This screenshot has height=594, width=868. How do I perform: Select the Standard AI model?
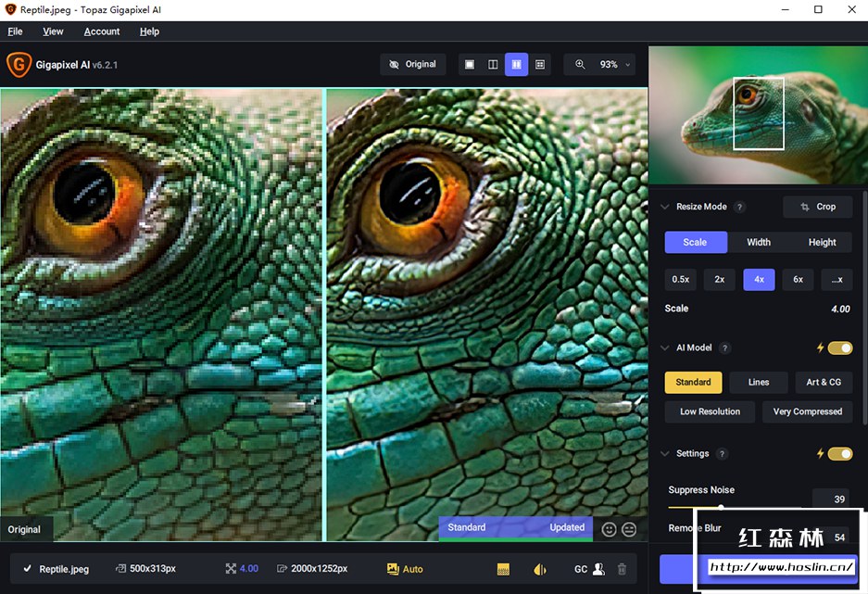(693, 382)
